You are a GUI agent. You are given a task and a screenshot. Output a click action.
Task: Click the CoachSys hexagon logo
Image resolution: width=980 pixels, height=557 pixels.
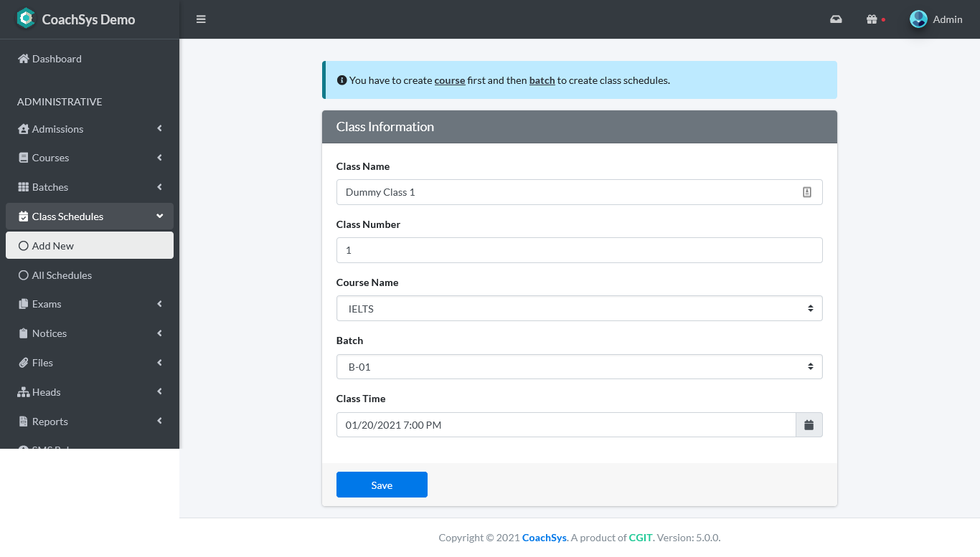tap(26, 19)
